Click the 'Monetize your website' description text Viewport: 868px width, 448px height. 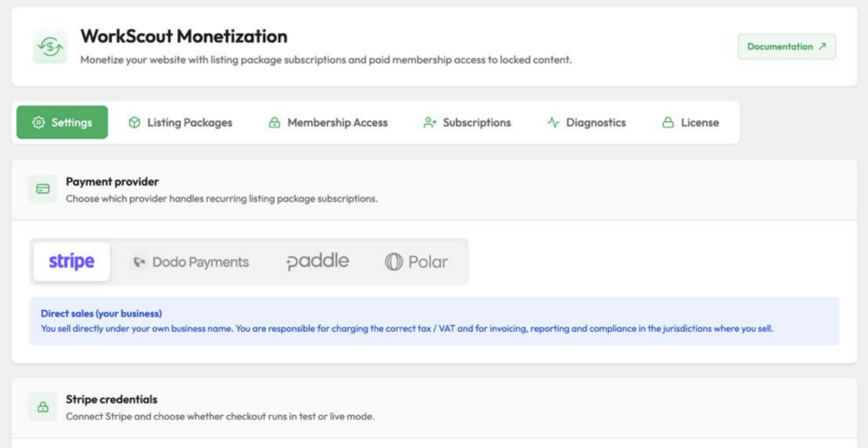click(x=326, y=60)
